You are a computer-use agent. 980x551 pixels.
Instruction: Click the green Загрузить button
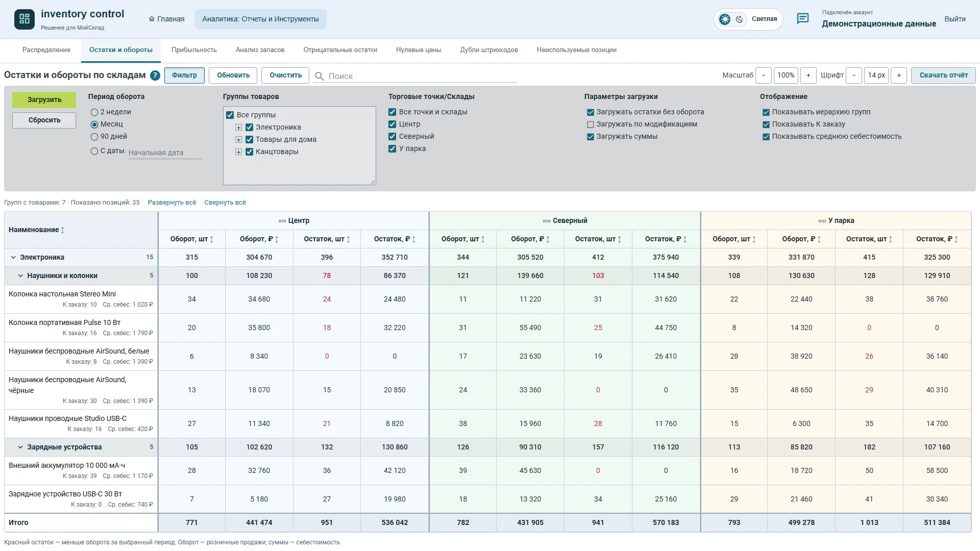point(44,100)
